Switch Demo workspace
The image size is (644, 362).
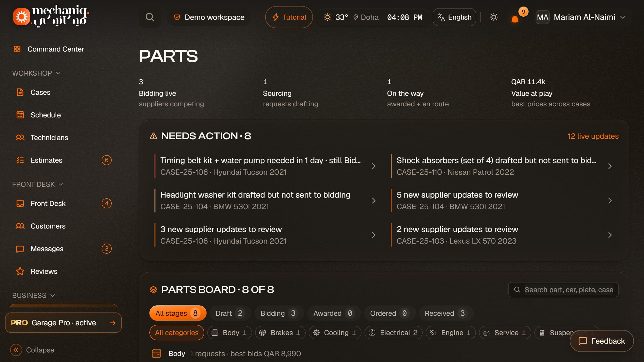click(x=209, y=17)
